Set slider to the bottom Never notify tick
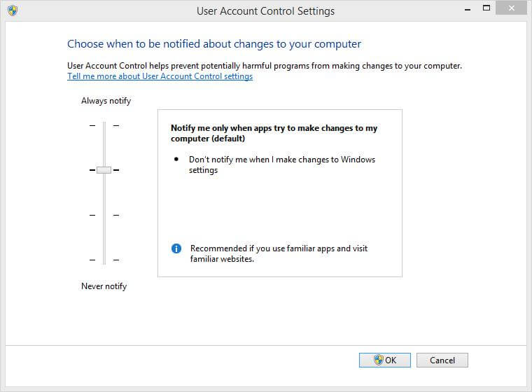This screenshot has width=532, height=392. tap(104, 260)
